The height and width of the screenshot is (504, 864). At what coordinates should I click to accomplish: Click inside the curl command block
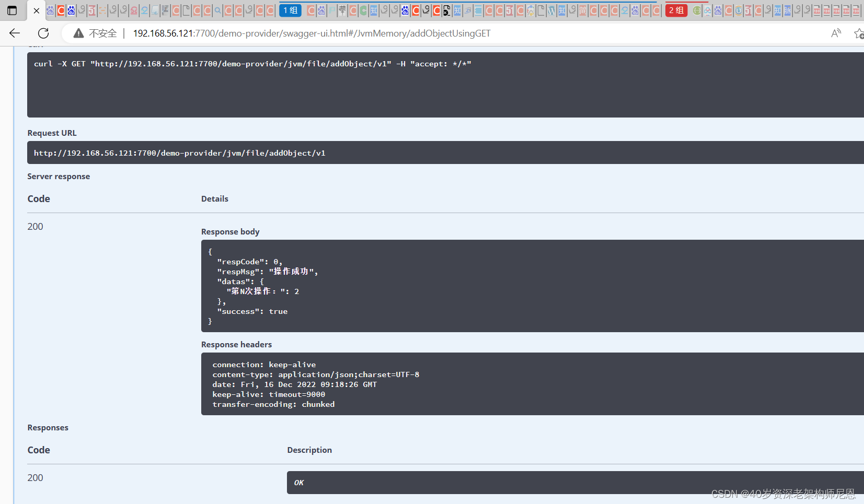coord(445,85)
